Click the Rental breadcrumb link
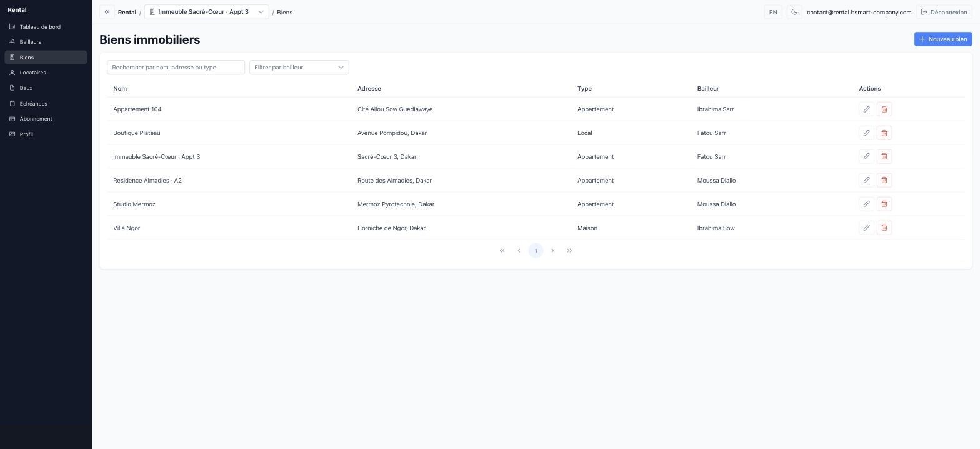Viewport: 980px width, 449px height. (x=127, y=12)
